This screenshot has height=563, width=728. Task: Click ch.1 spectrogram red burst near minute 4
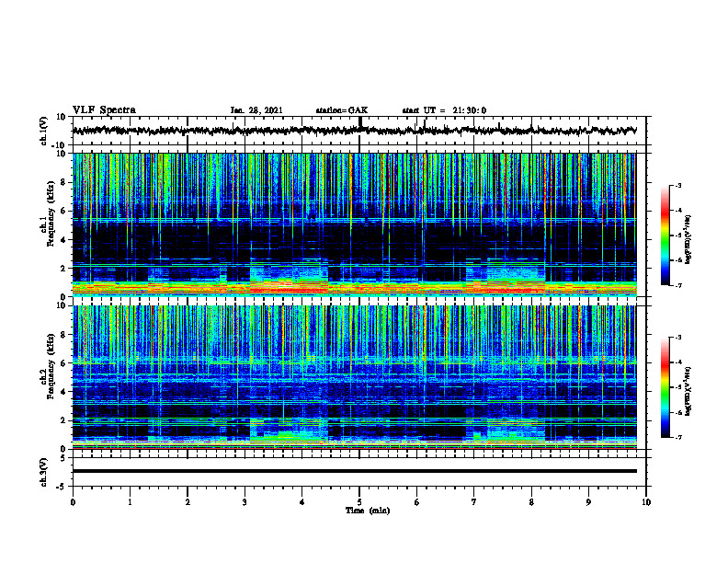pos(289,288)
